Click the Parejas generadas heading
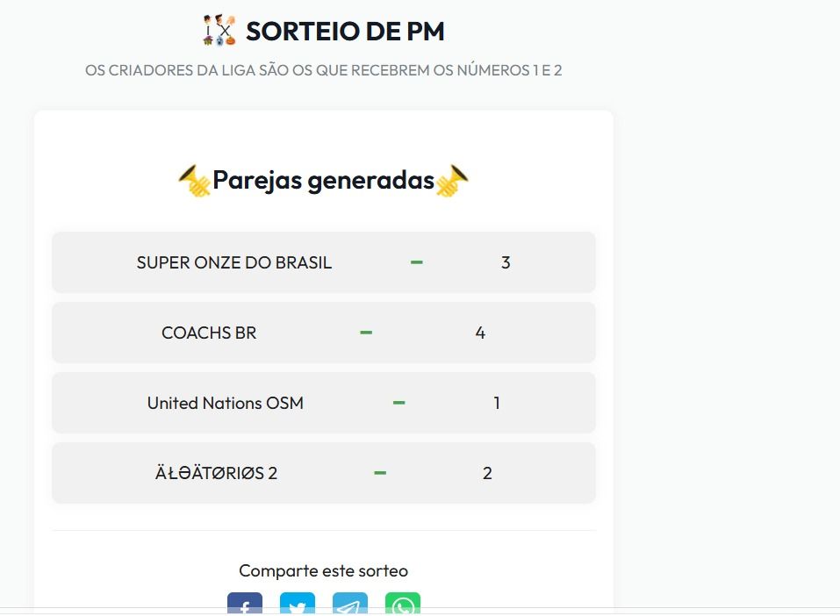The height and width of the screenshot is (616, 840). pyautogui.click(x=322, y=180)
